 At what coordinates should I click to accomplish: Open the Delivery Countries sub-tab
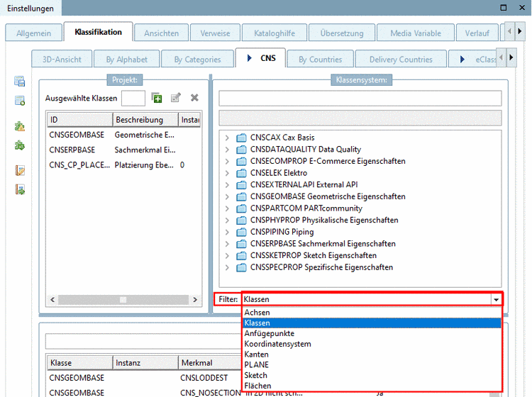[401, 60]
